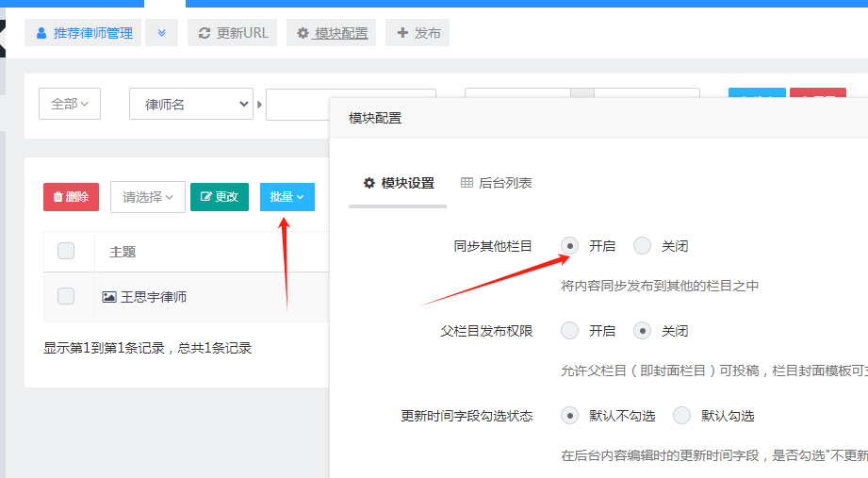The height and width of the screenshot is (478, 868).
Task: Click the trash icon in 删除 button
Action: 57,197
